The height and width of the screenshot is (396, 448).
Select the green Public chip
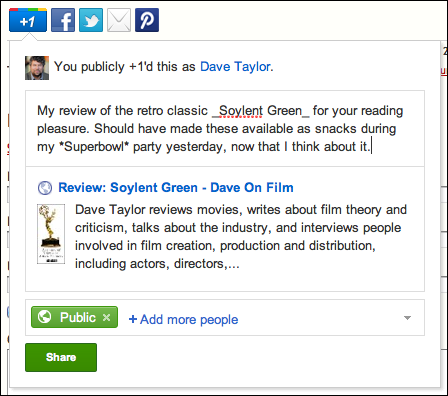click(74, 317)
